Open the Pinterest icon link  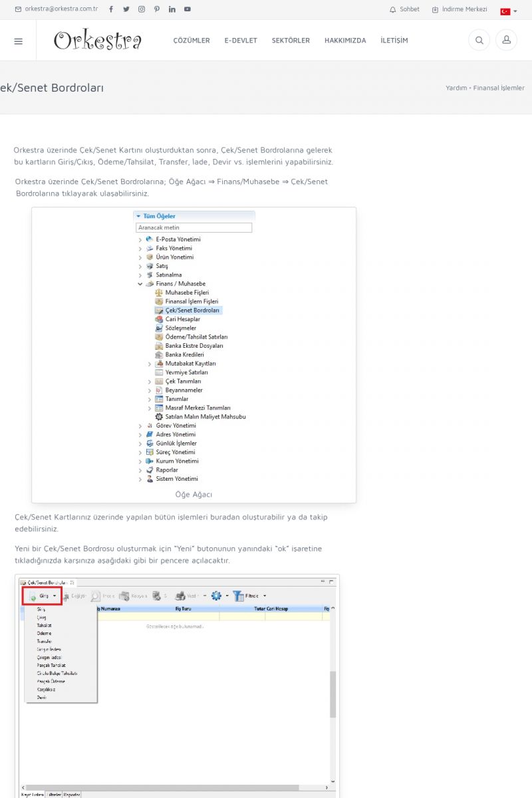pos(157,9)
